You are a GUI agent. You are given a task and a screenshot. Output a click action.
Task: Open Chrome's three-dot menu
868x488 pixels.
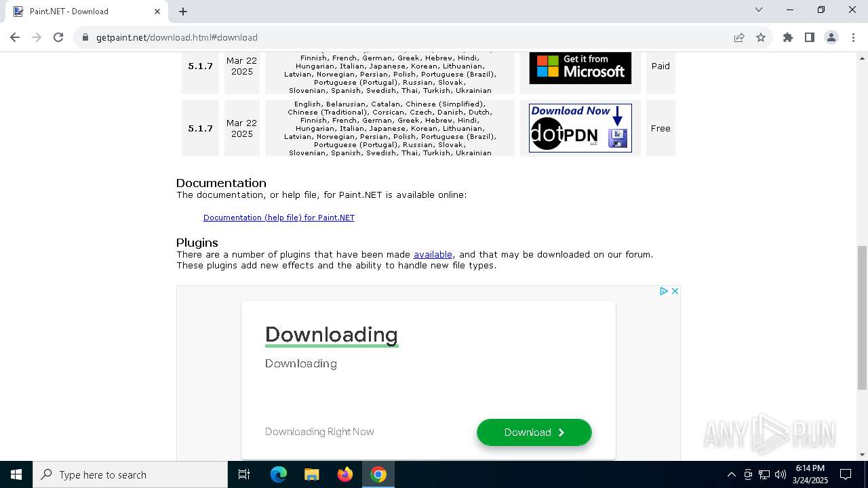853,38
